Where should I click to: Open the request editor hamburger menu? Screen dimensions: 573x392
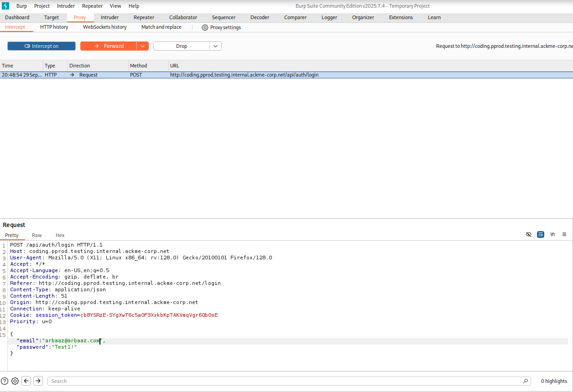tap(564, 234)
